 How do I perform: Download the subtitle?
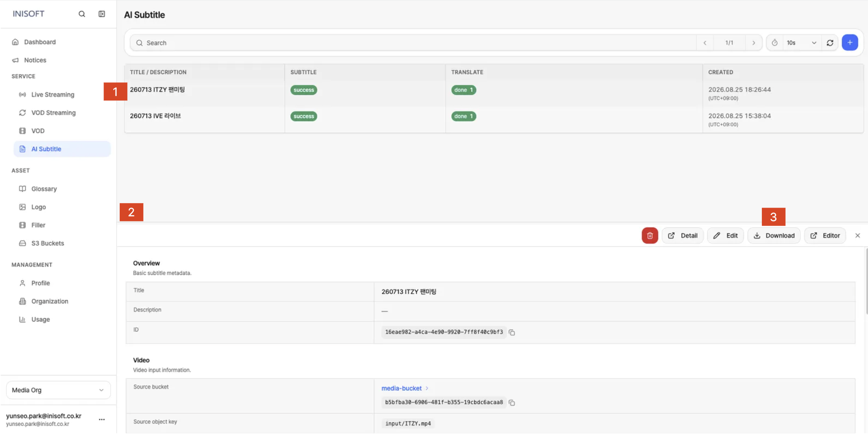click(x=774, y=235)
